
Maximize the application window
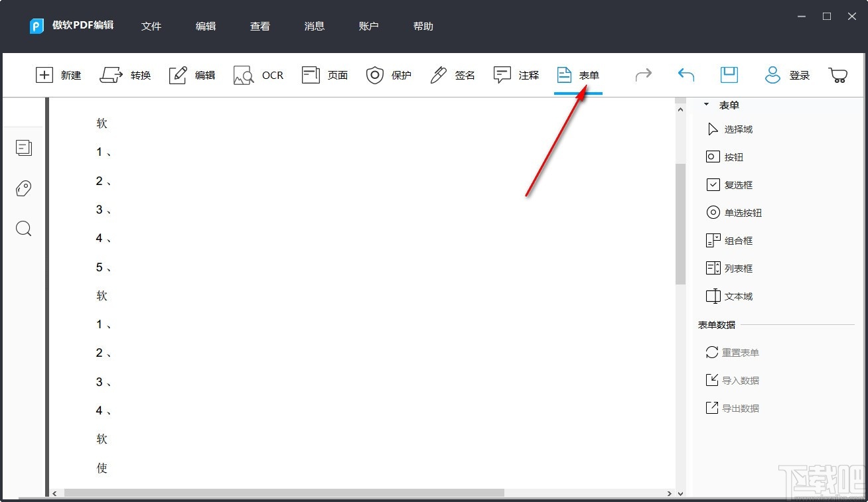point(827,17)
